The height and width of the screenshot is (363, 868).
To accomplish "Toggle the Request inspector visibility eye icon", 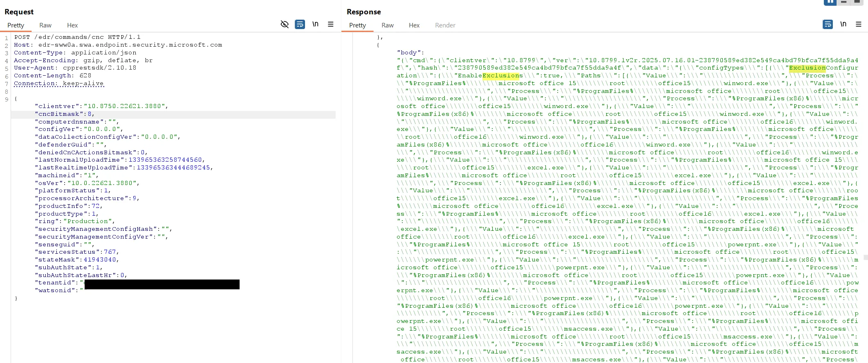I will 285,24.
